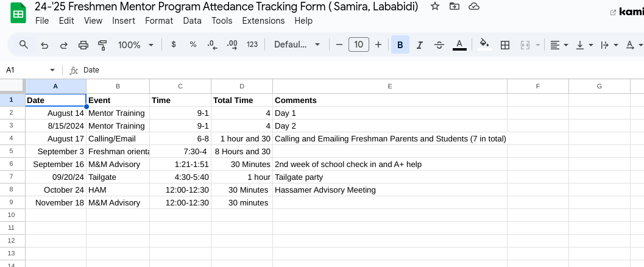The height and width of the screenshot is (267, 644).
Task: Open the Extensions menu
Action: coord(263,21)
